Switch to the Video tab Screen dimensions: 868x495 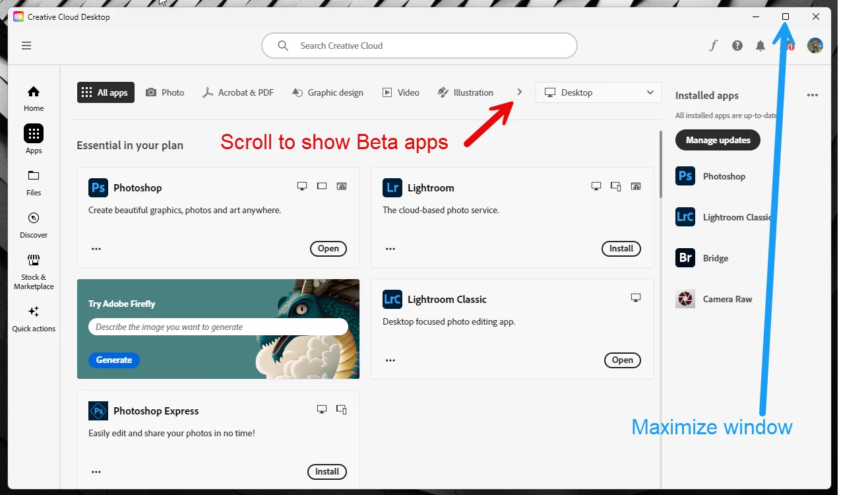[400, 92]
